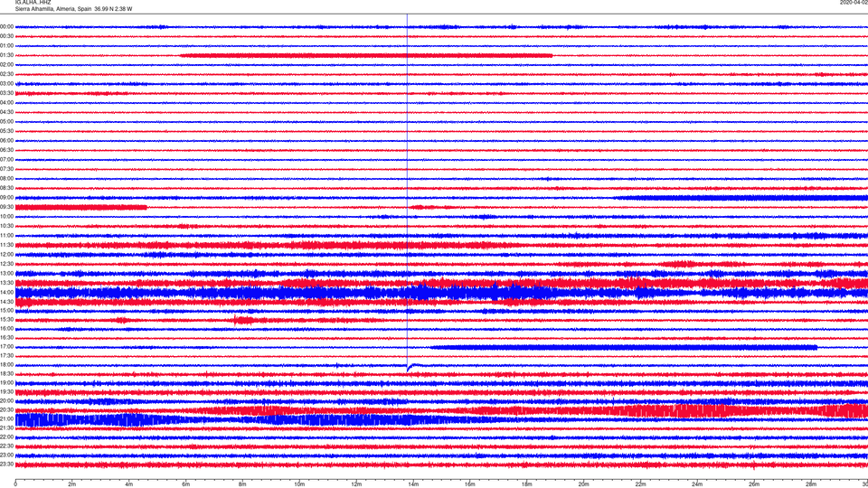The image size is (868, 488).
Task: Select the '00:30' time row label
Action: [x=6, y=36]
